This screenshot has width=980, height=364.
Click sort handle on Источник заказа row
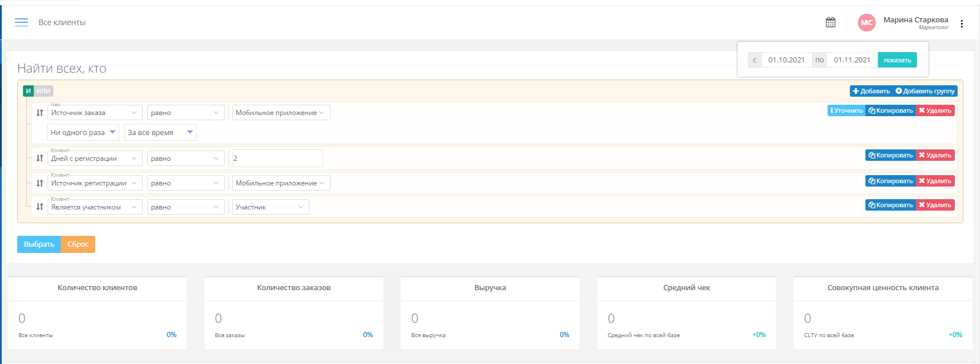40,113
